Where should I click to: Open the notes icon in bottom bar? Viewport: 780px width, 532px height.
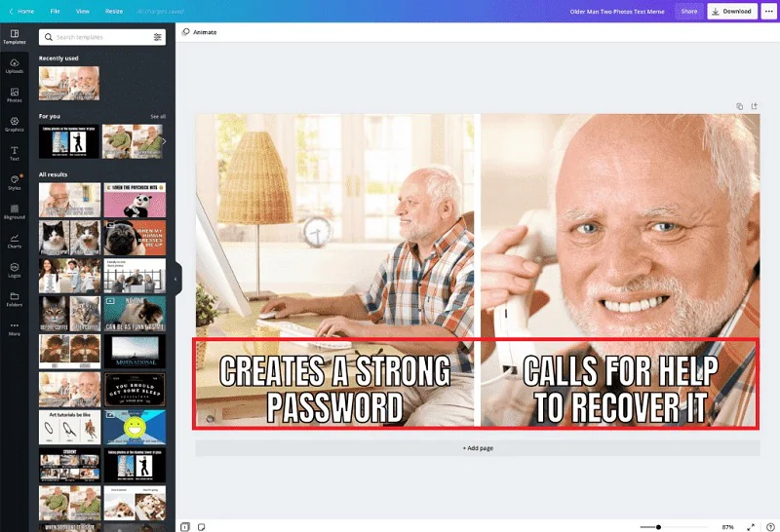[x=201, y=526]
